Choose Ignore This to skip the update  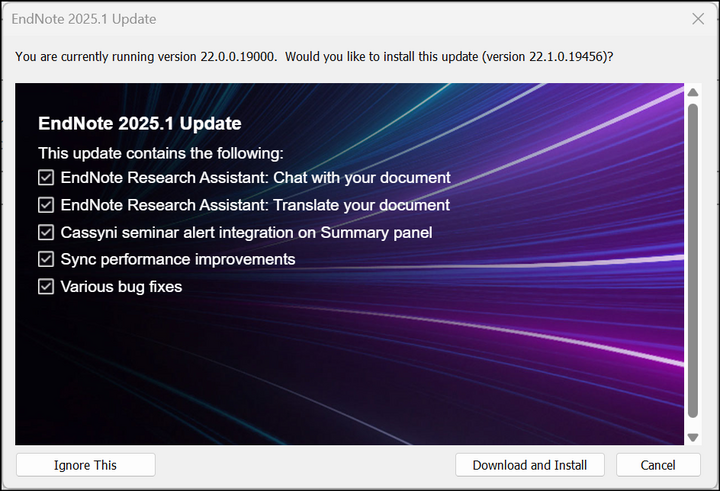(85, 465)
